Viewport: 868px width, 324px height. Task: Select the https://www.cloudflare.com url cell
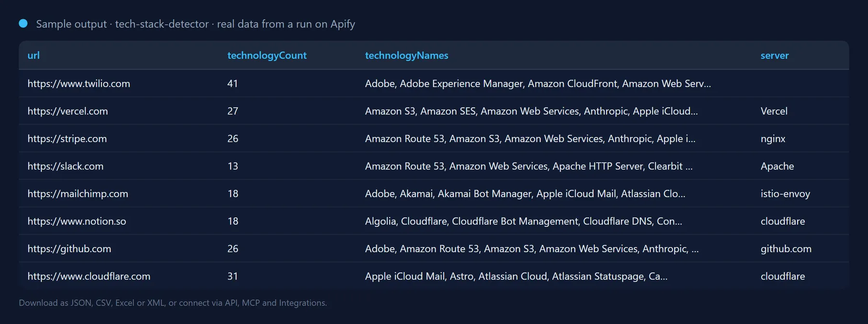tap(89, 276)
